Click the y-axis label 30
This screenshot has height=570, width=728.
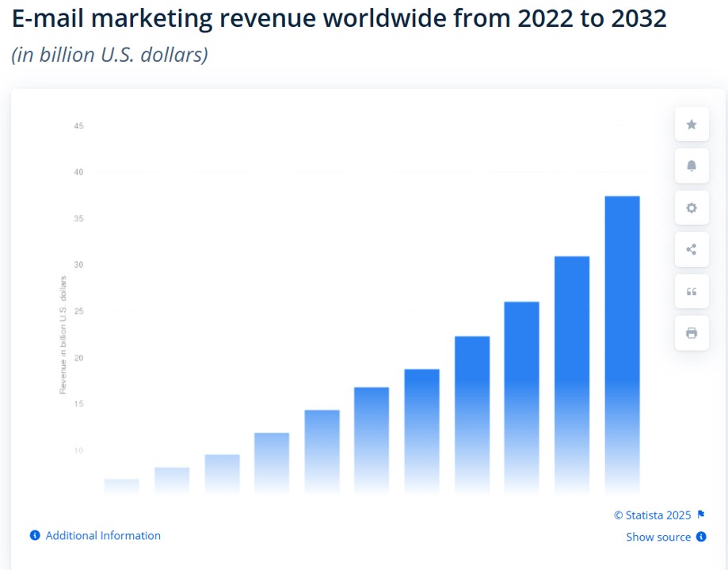[78, 264]
